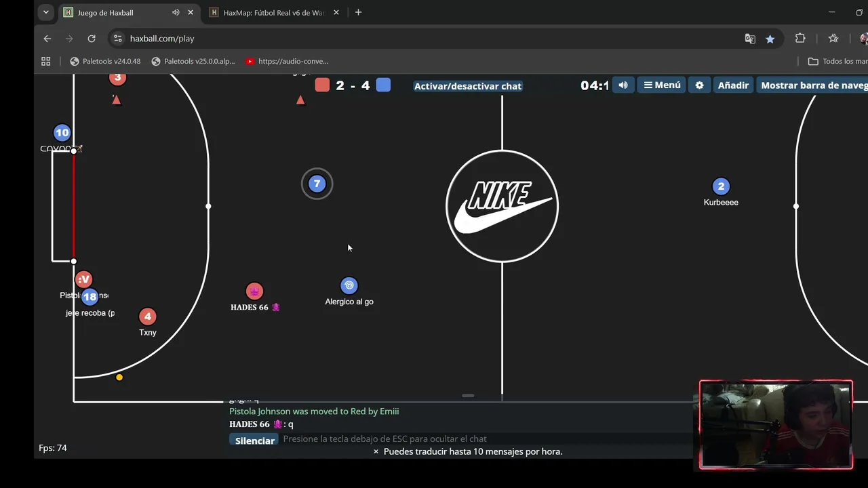868x488 pixels.
Task: Restore down the browser window
Action: click(x=860, y=12)
